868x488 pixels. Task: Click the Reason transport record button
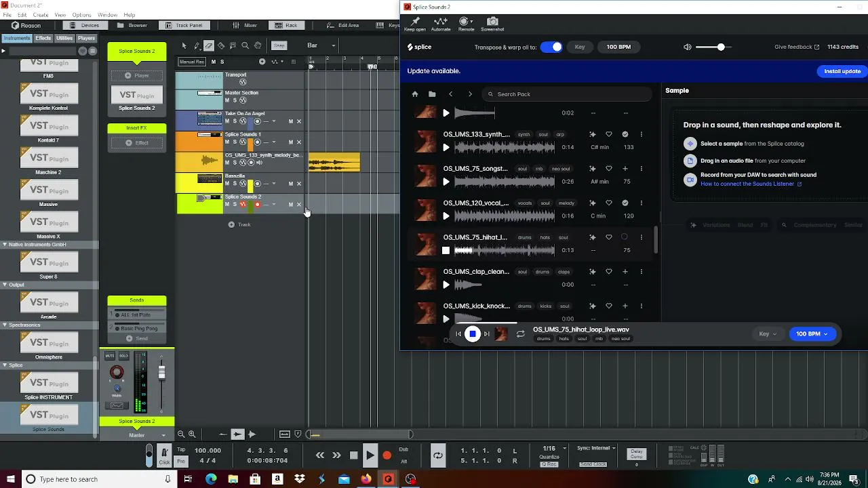(387, 455)
